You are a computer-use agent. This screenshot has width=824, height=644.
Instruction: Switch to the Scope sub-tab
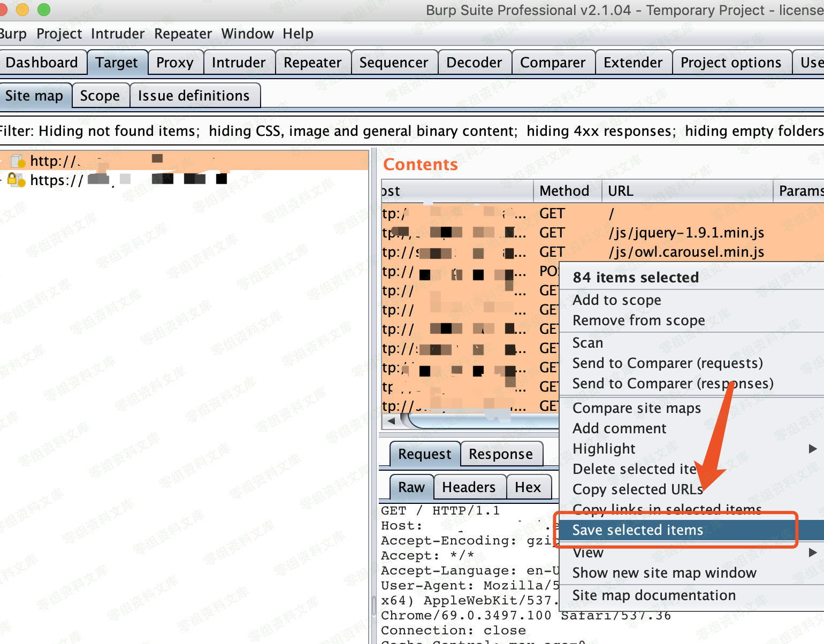point(100,96)
